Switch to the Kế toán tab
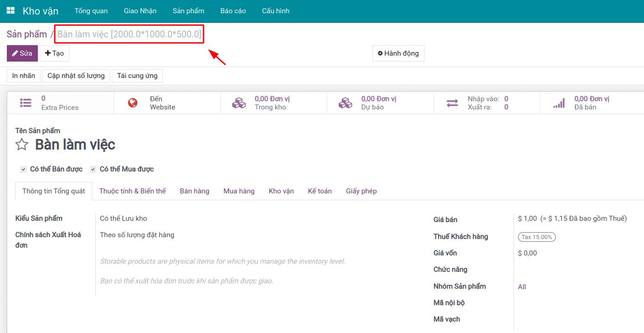 pos(319,191)
